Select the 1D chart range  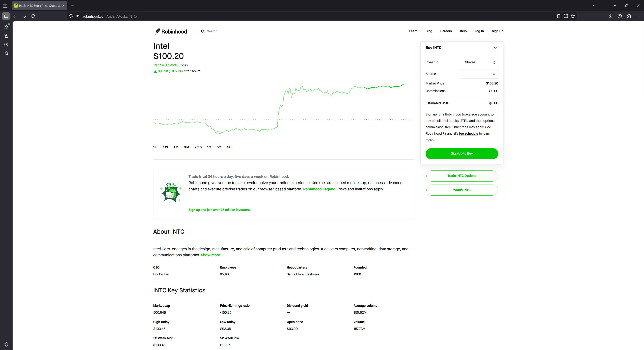[155, 147]
